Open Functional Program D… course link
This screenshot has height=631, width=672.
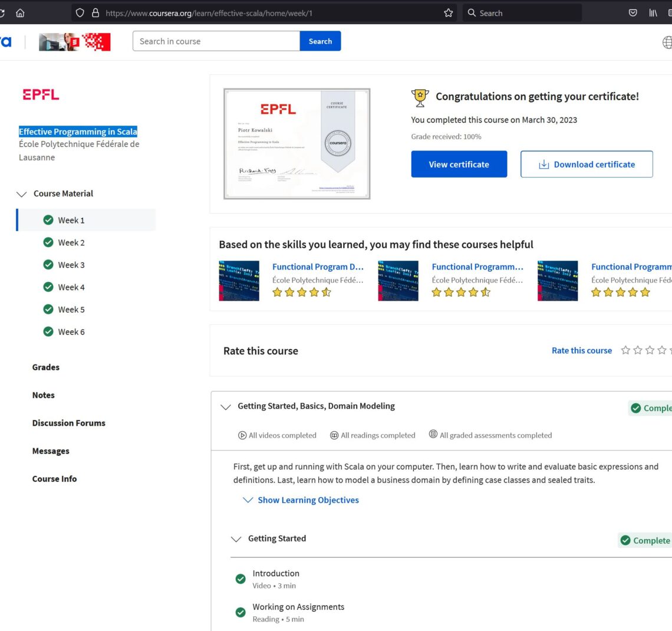318,267
